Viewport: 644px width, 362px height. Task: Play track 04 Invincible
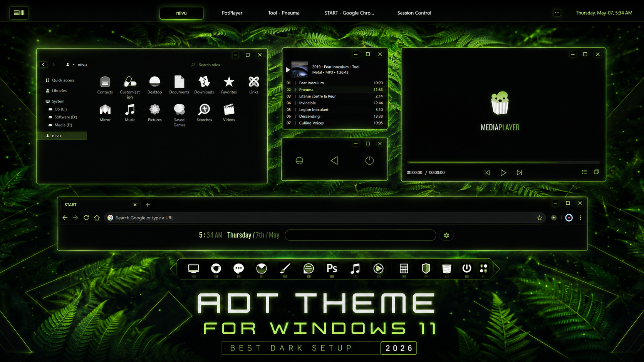coord(334,103)
